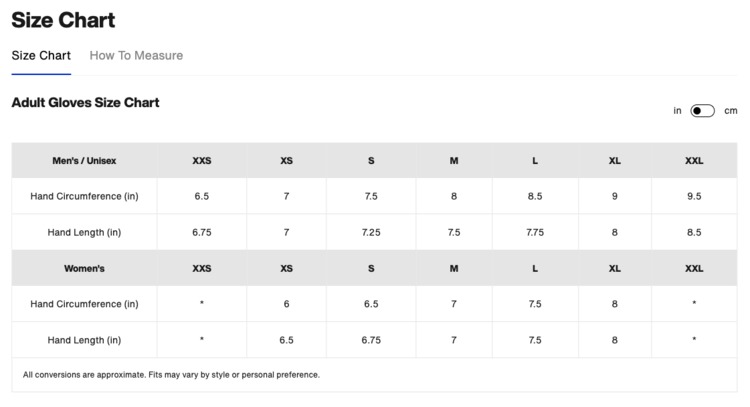Click the women's S hand length value 6.75
The width and height of the screenshot is (750, 407).
tap(371, 341)
